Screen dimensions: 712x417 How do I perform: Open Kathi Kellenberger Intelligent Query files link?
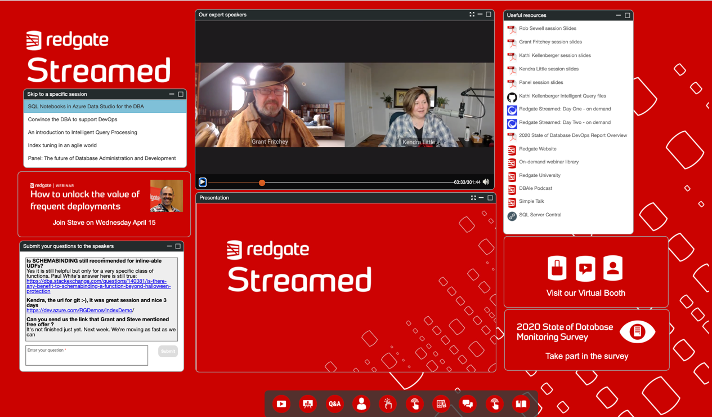(562, 96)
